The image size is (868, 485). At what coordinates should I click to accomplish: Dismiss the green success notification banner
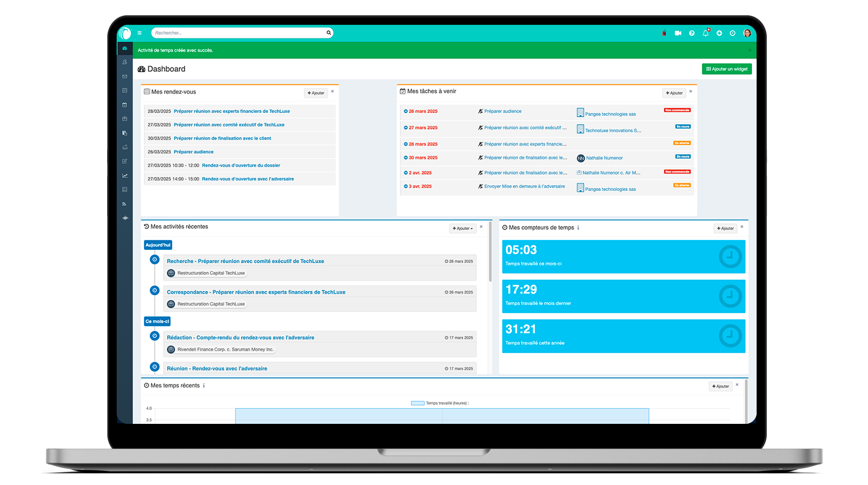click(749, 51)
